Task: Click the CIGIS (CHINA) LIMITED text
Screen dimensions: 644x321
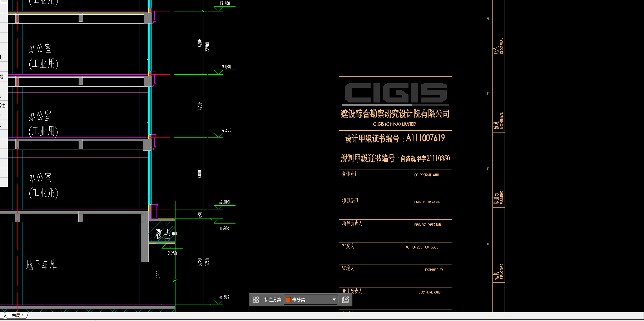Action: [395, 124]
